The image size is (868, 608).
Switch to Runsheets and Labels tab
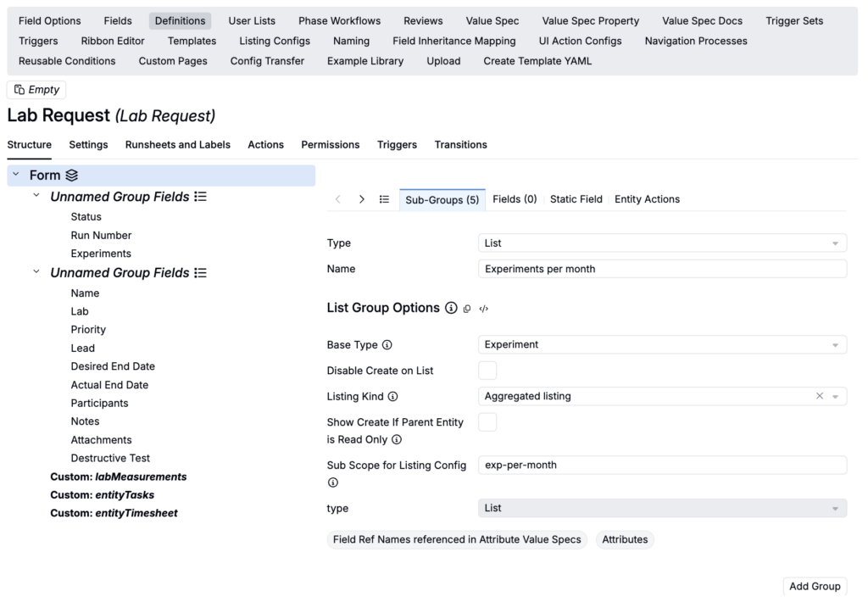pos(178,144)
